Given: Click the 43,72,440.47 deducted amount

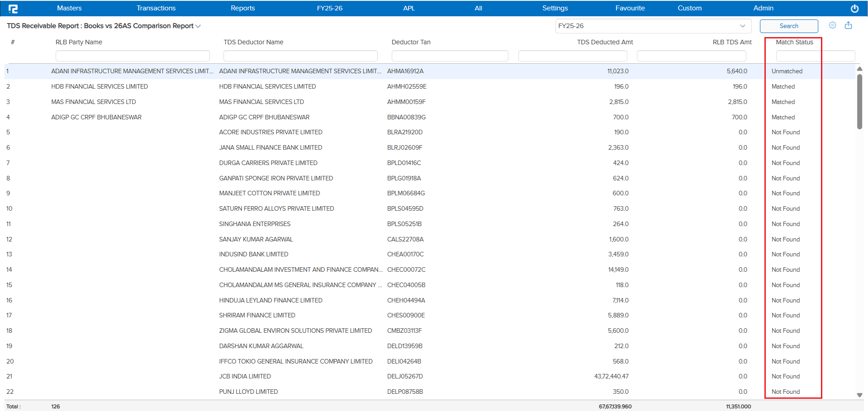Looking at the screenshot, I should point(611,376).
